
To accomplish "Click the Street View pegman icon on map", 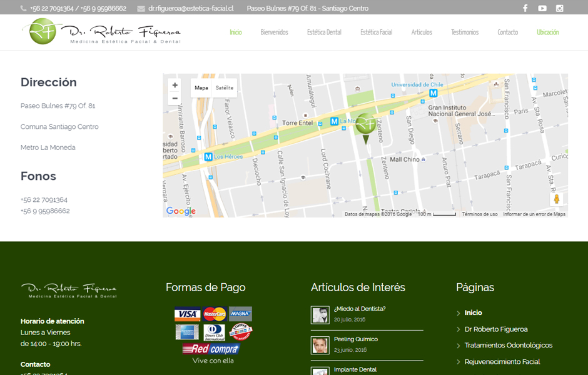I will tap(557, 199).
